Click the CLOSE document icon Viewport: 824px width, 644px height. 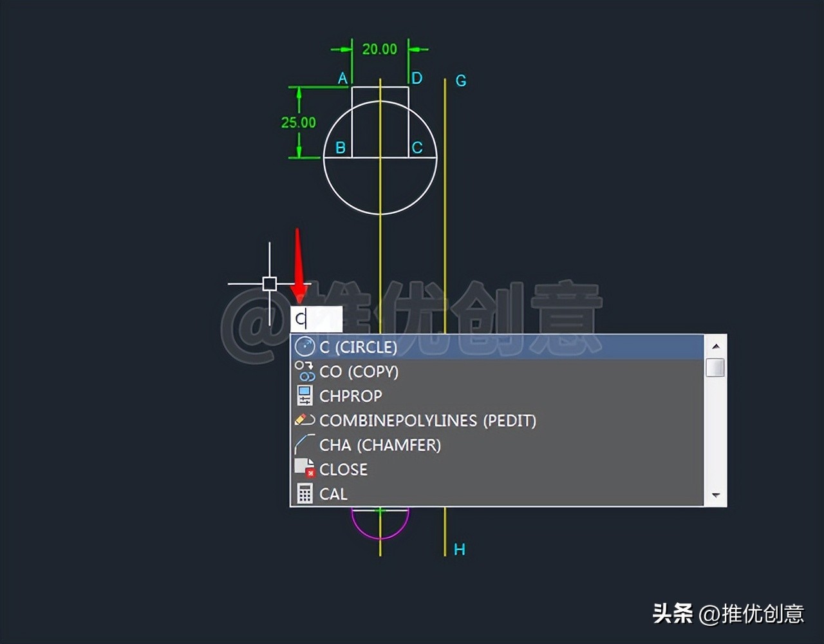304,469
